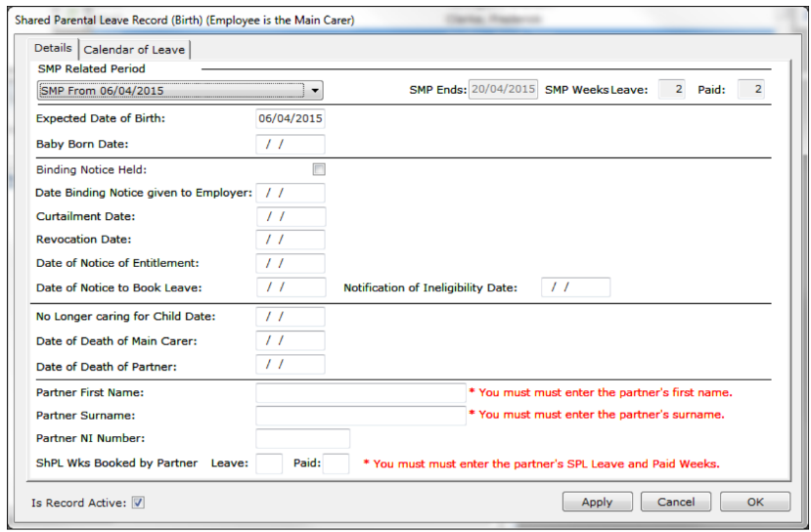Open the SMP Related Period dropdown

point(181,91)
